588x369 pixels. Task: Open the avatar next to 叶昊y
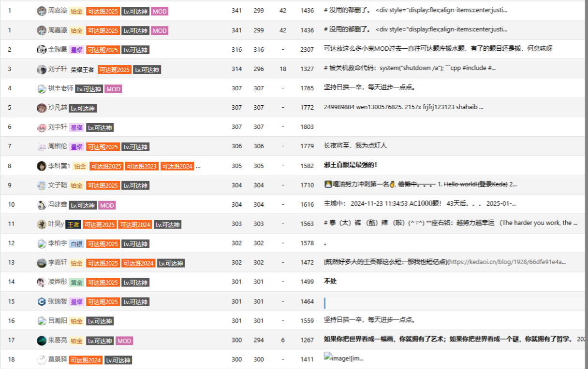42,225
